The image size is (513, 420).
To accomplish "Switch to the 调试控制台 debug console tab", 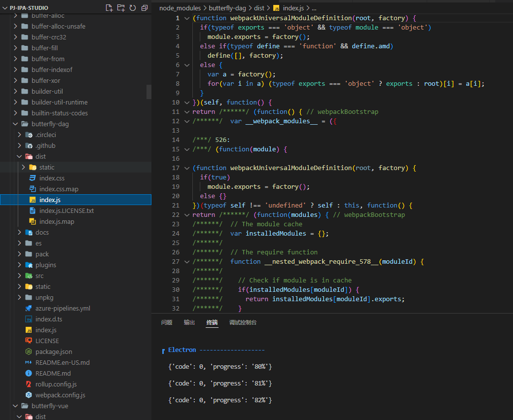I will point(243,322).
